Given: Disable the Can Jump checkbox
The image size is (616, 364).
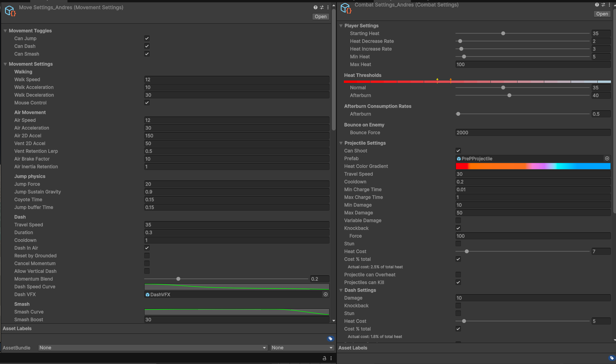Looking at the screenshot, I should pyautogui.click(x=147, y=38).
